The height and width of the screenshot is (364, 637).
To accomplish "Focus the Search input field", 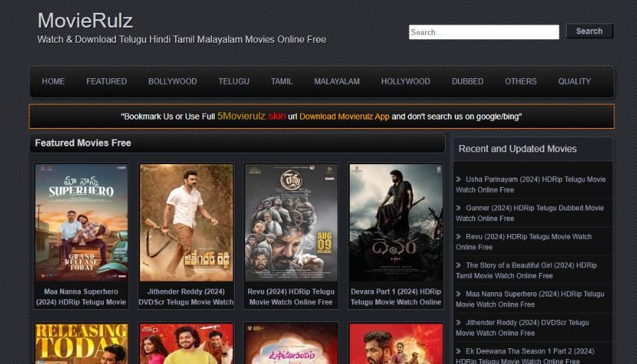I will click(484, 32).
